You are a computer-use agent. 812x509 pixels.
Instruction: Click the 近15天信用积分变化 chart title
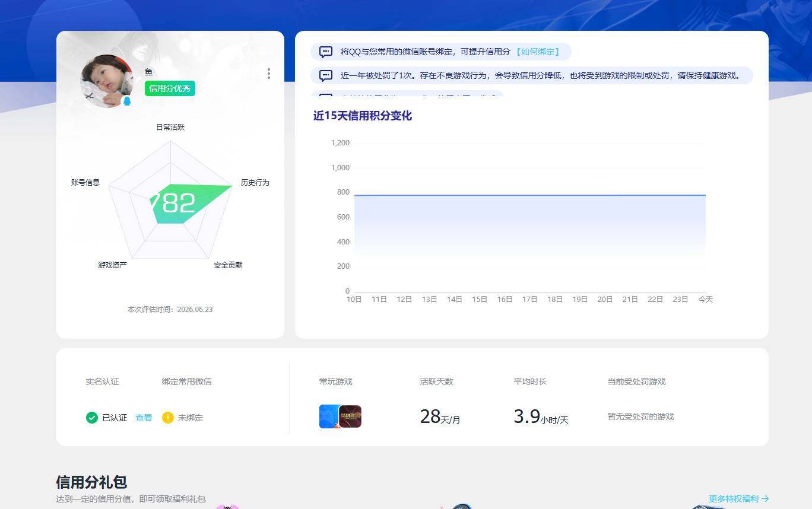point(363,116)
